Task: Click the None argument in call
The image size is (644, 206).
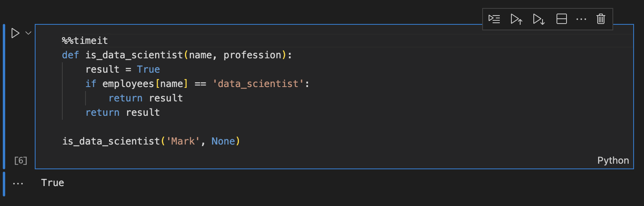Action: pos(223,141)
